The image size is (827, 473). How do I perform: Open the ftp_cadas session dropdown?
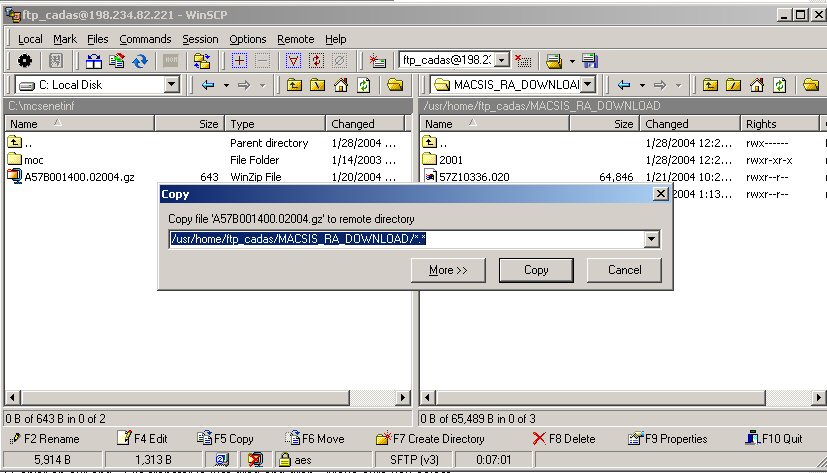pyautogui.click(x=502, y=60)
